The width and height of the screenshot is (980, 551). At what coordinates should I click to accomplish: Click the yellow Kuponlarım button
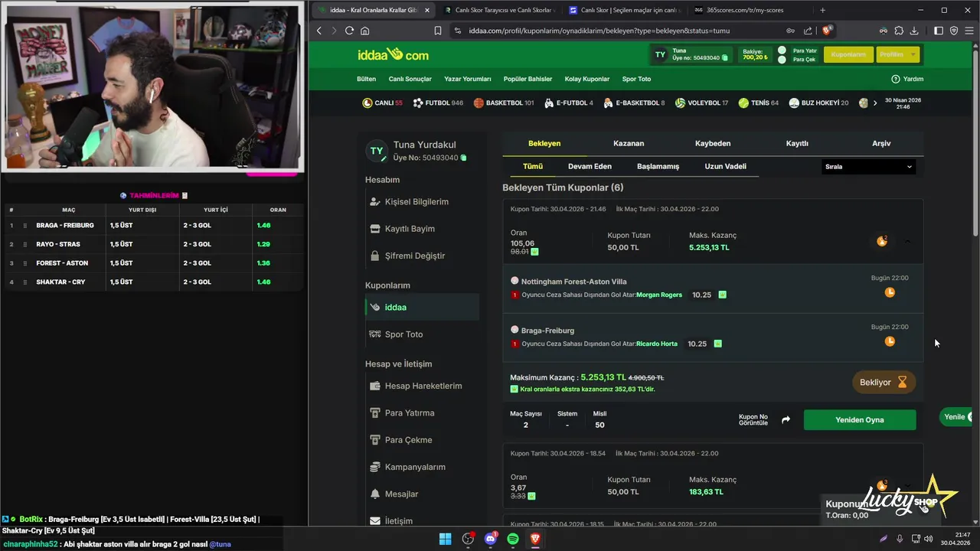(848, 54)
